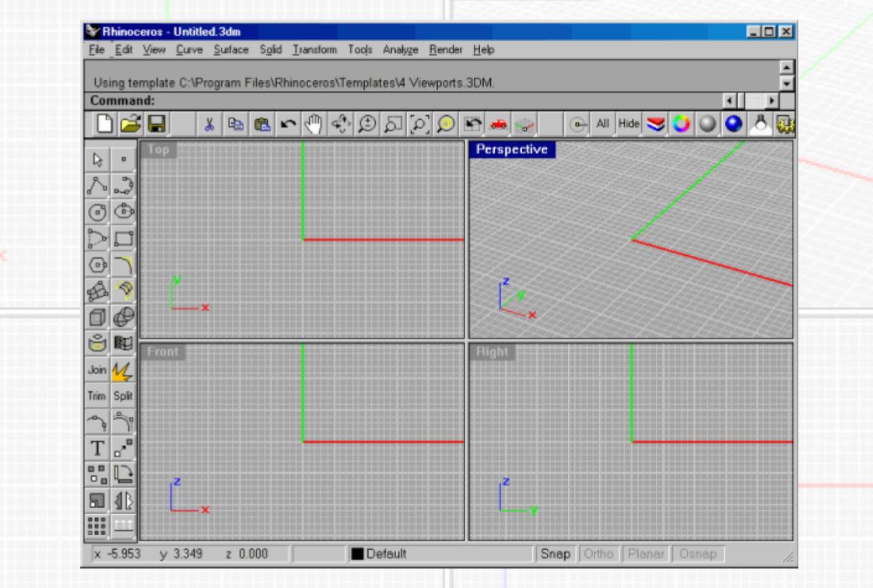The image size is (873, 588).
Task: Select the Boolean solids tool
Action: click(124, 317)
